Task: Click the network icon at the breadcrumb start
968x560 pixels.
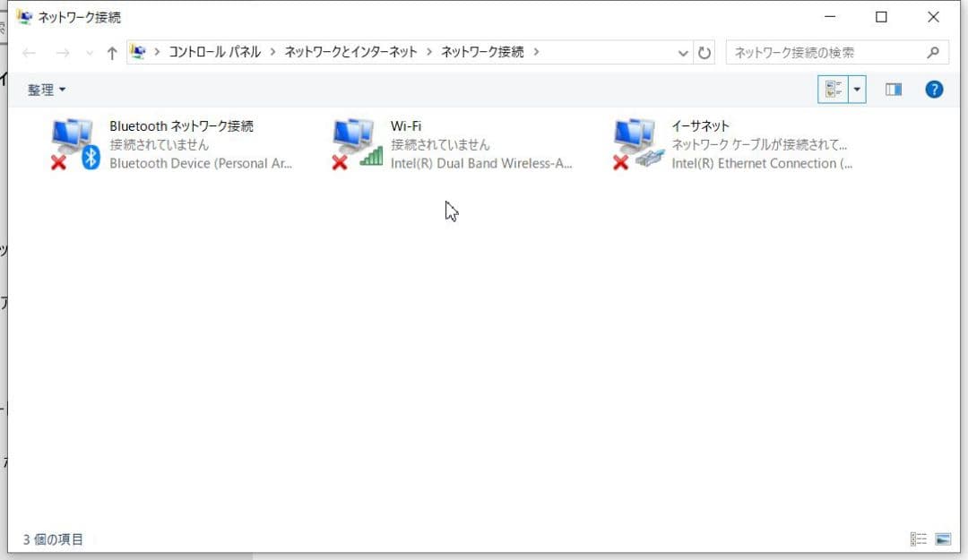Action: tap(138, 52)
